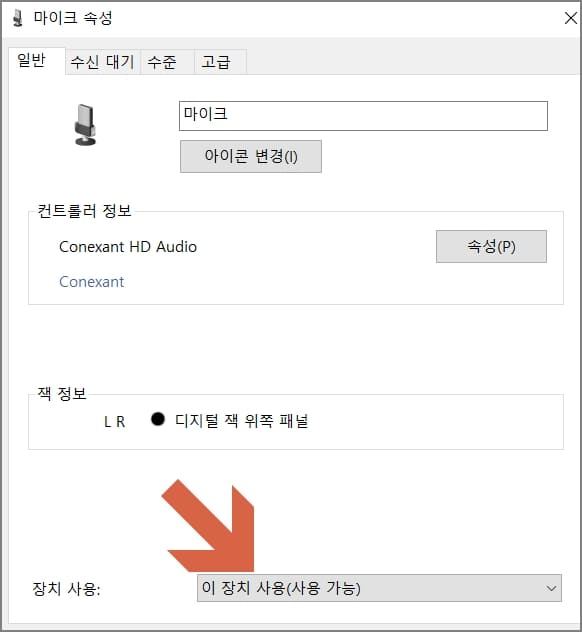Viewport: 582px width, 632px height.
Task: Click the large microphone device icon
Action: click(x=85, y=125)
